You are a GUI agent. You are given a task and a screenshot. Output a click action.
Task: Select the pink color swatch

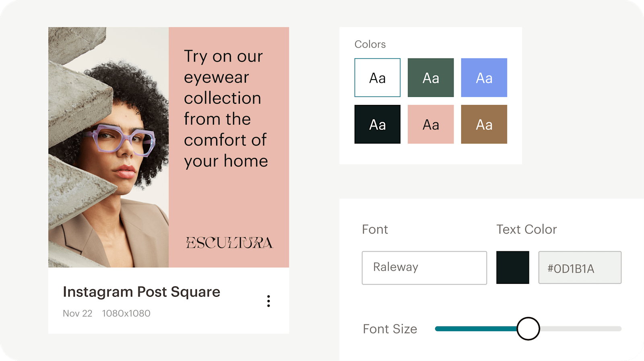point(430,124)
